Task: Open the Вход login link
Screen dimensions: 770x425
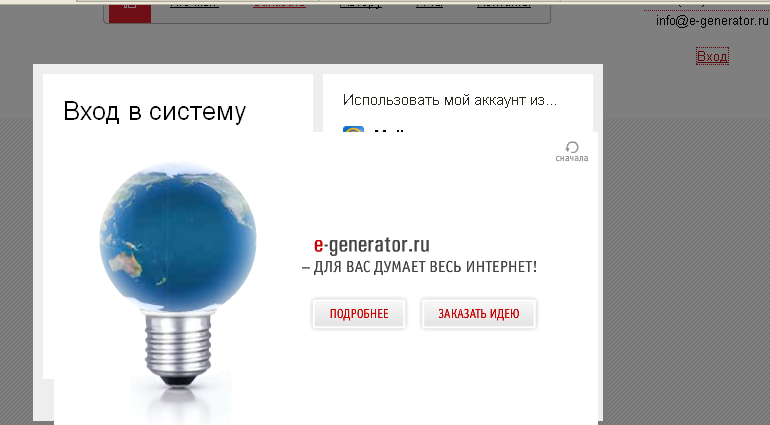Action: 712,56
